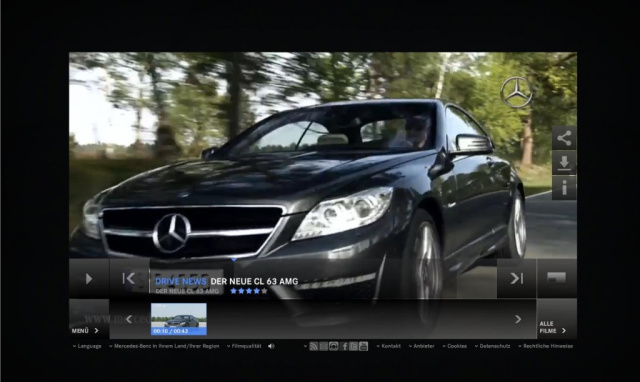Screen dimensions: 640x382
Task: Expand the Filmqualität dropdown
Action: (244, 346)
